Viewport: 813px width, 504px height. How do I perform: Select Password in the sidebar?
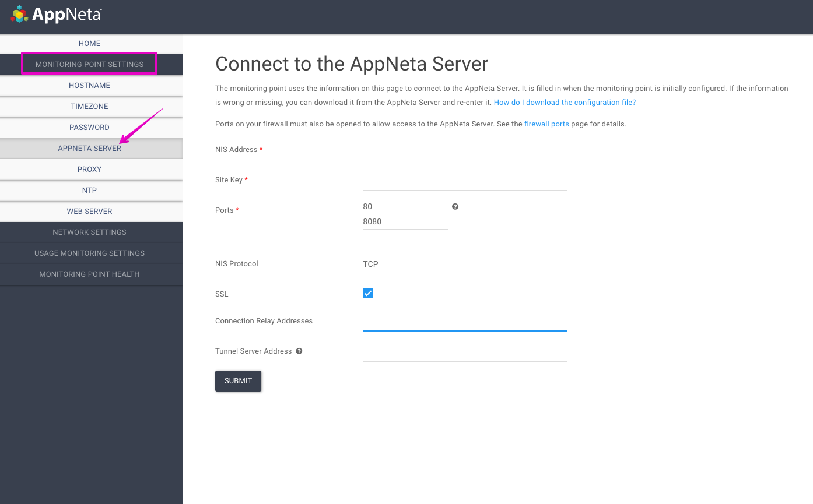[x=89, y=128]
